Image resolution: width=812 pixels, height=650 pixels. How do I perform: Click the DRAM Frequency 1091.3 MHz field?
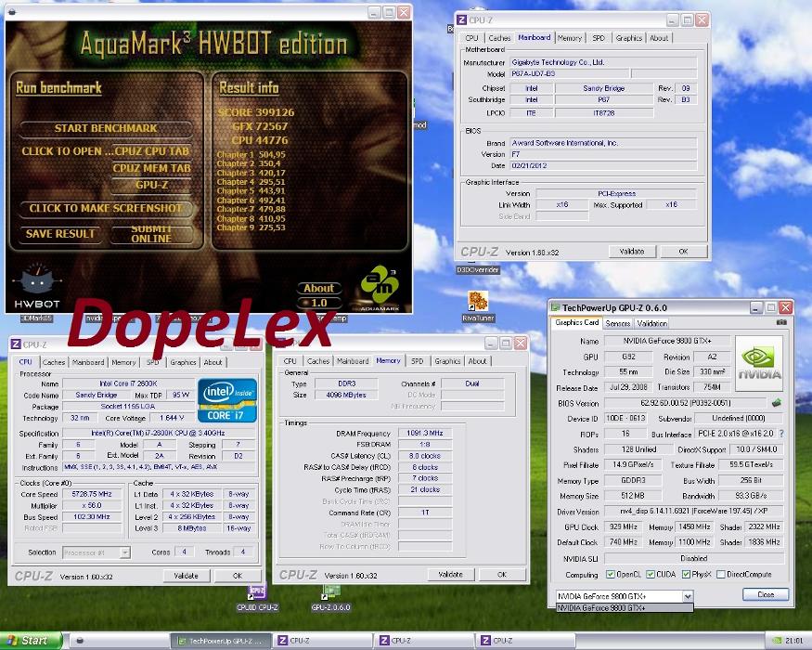click(x=425, y=433)
